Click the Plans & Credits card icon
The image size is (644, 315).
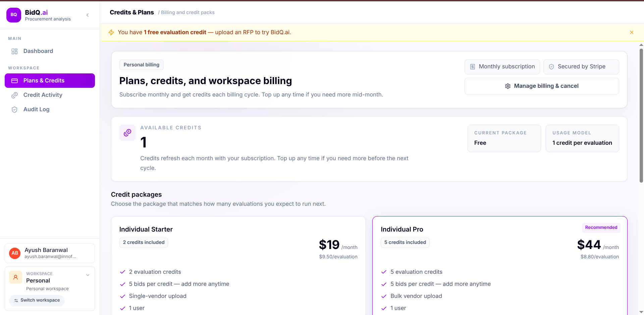point(14,81)
